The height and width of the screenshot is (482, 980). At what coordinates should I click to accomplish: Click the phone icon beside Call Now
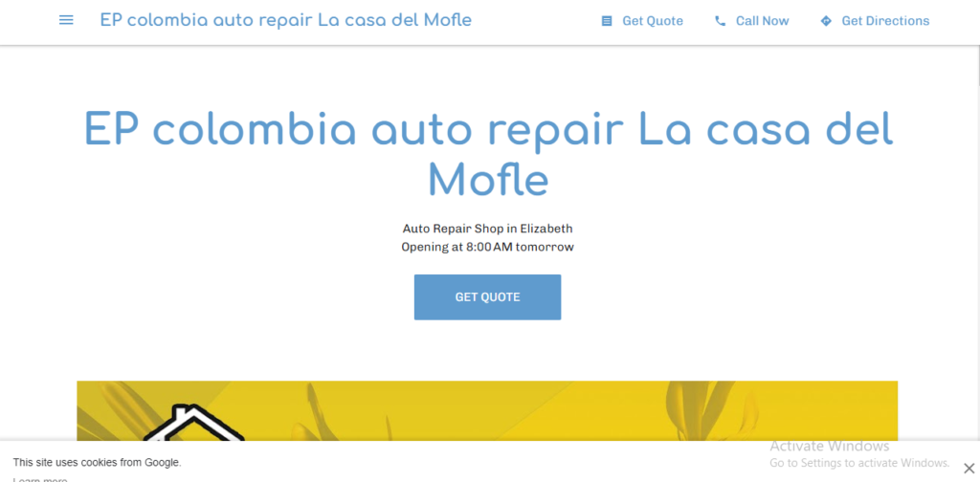click(x=720, y=21)
